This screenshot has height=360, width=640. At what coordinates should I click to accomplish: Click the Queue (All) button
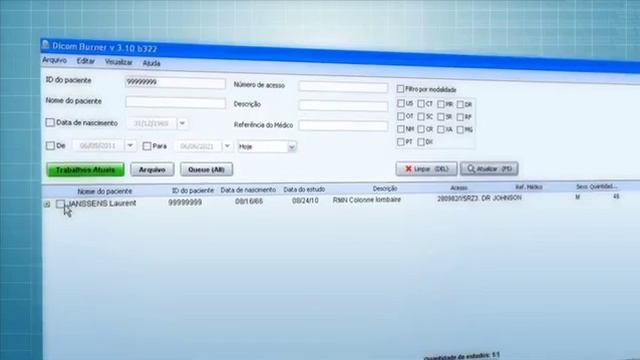click(x=207, y=169)
